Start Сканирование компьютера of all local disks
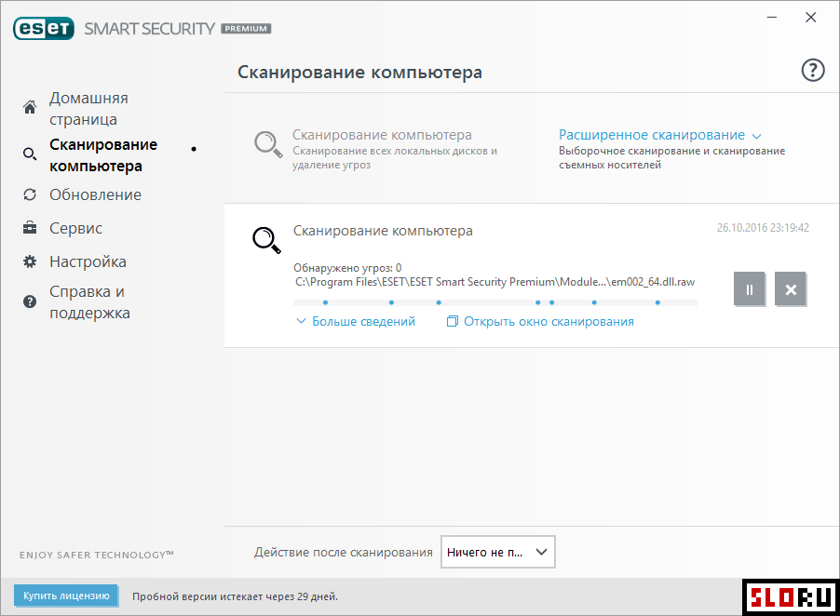This screenshot has height=616, width=840. (382, 135)
